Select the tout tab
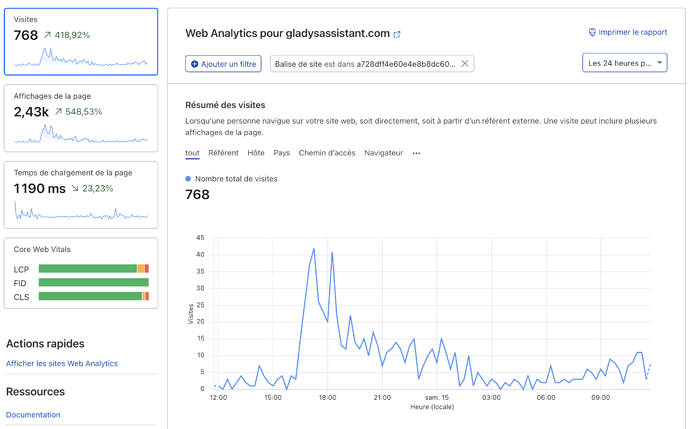This screenshot has width=690, height=429. 192,153
